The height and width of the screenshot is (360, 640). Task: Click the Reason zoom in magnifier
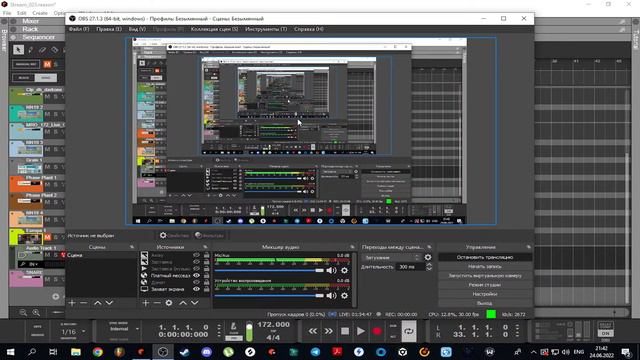tap(36, 313)
